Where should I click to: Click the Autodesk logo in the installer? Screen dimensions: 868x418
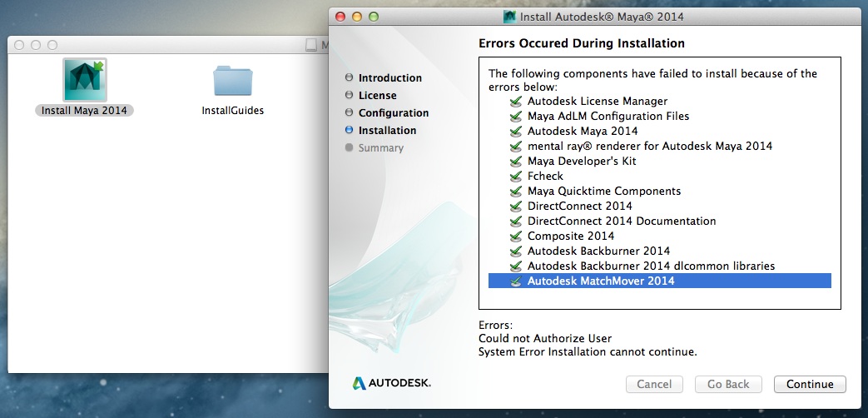[x=391, y=382]
